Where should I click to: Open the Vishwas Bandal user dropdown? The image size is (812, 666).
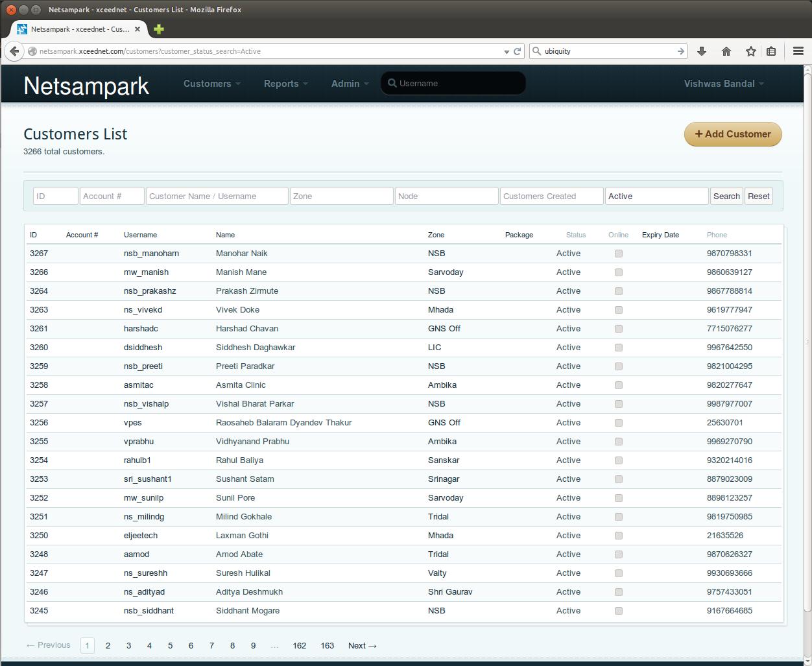coord(723,84)
